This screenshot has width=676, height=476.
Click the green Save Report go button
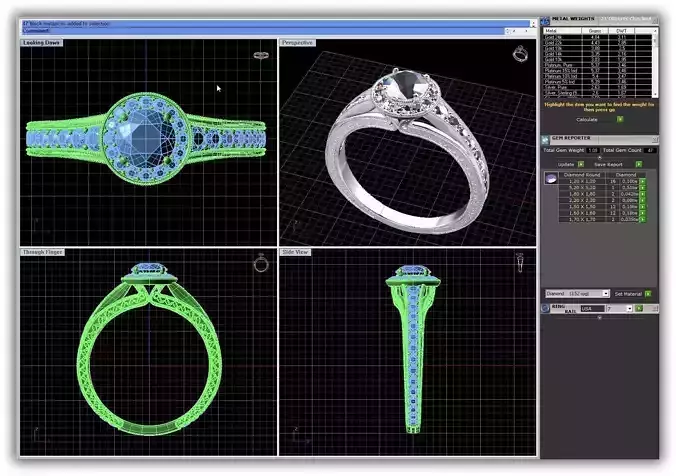click(639, 164)
